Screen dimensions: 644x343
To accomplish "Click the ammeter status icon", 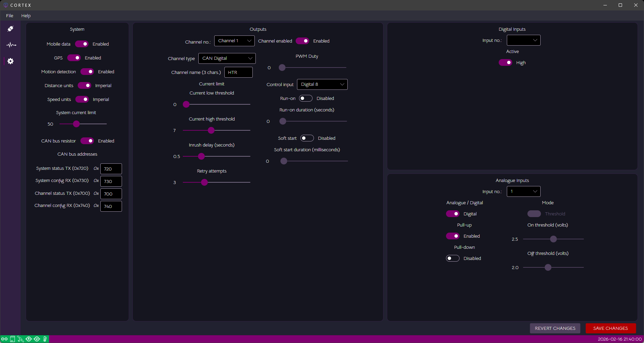I will pyautogui.click(x=29, y=339).
